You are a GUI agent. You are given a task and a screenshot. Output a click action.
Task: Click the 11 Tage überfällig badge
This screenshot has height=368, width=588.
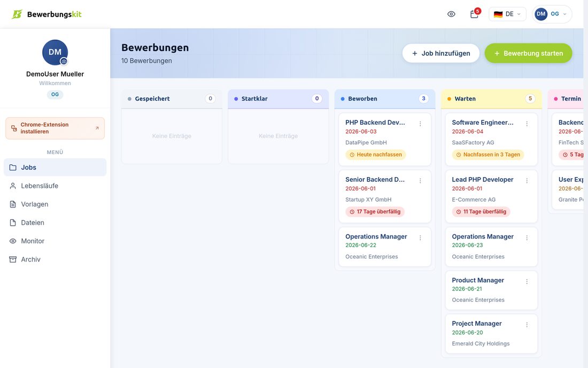pyautogui.click(x=481, y=212)
